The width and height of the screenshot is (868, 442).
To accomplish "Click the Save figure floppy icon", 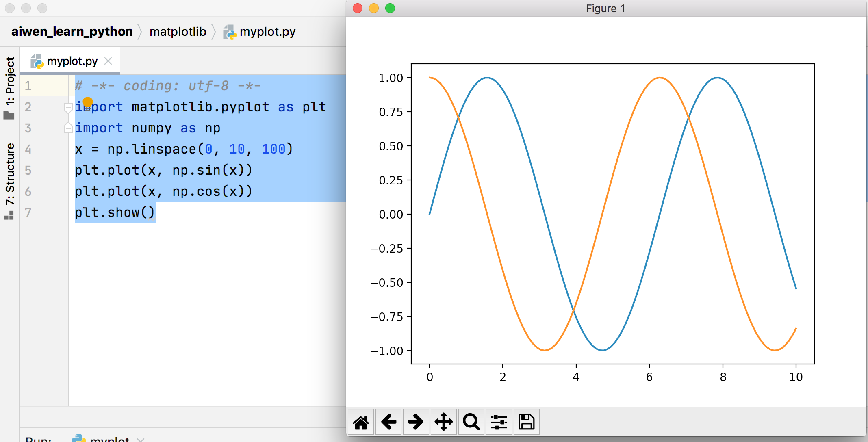I will coord(526,422).
